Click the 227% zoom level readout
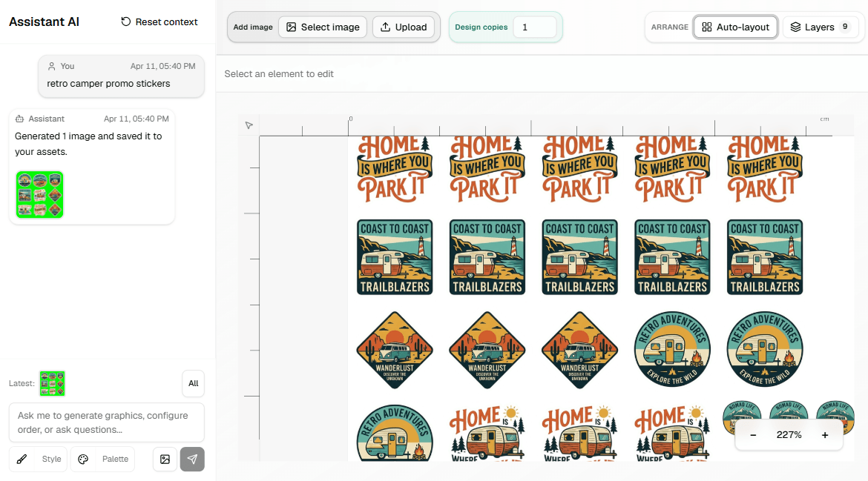The height and width of the screenshot is (481, 868). pyautogui.click(x=789, y=435)
